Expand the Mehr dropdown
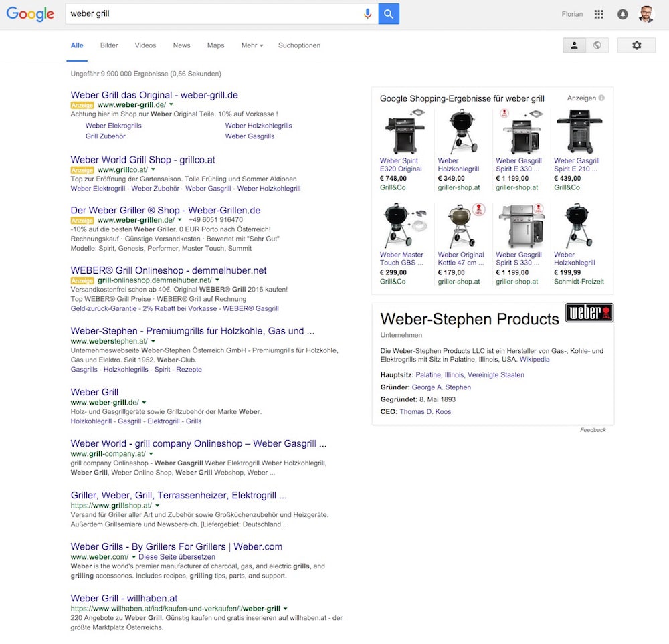 252,45
